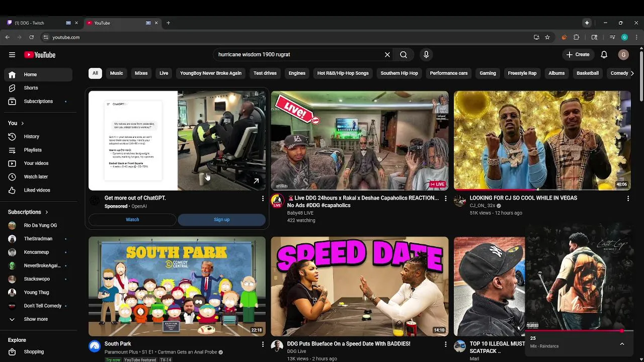Screen dimensions: 644x362
Task: Select Hot R&B/Hip-Hop Songs chip
Action: 343,73
